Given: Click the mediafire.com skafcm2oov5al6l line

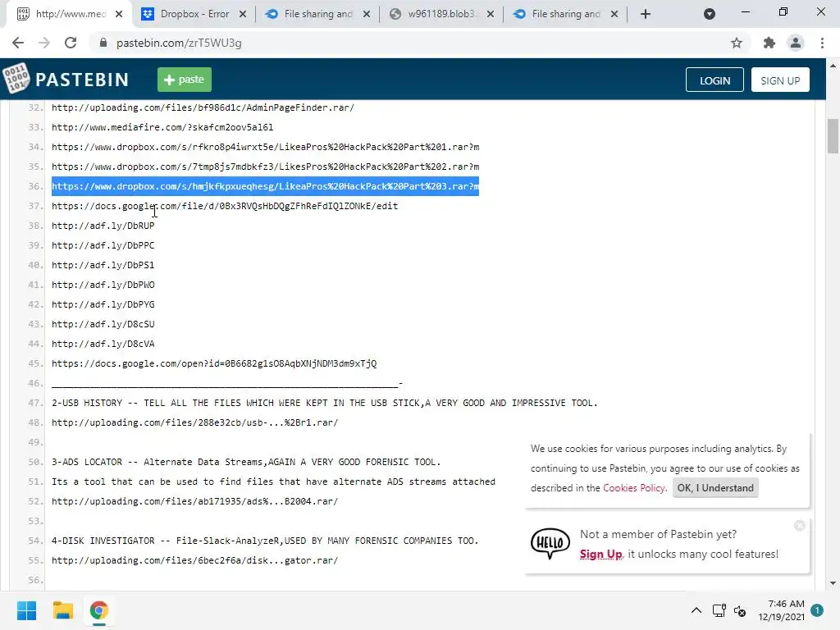Looking at the screenshot, I should tap(162, 127).
